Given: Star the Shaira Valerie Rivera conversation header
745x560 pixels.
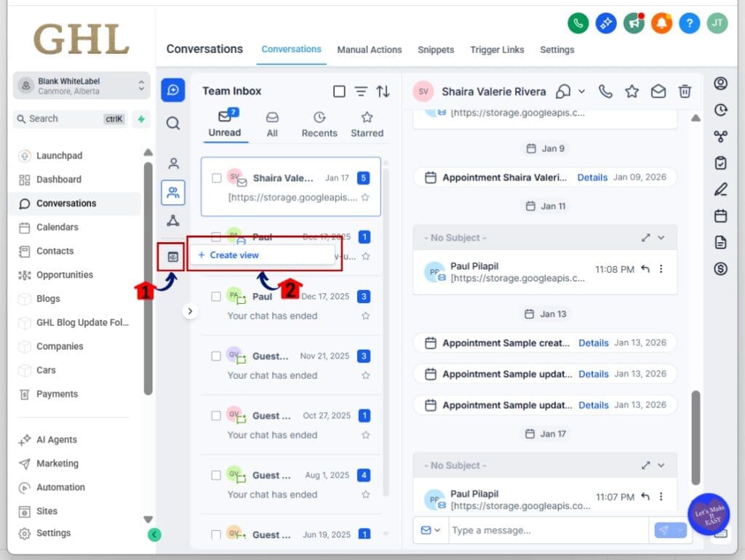Looking at the screenshot, I should click(x=632, y=92).
